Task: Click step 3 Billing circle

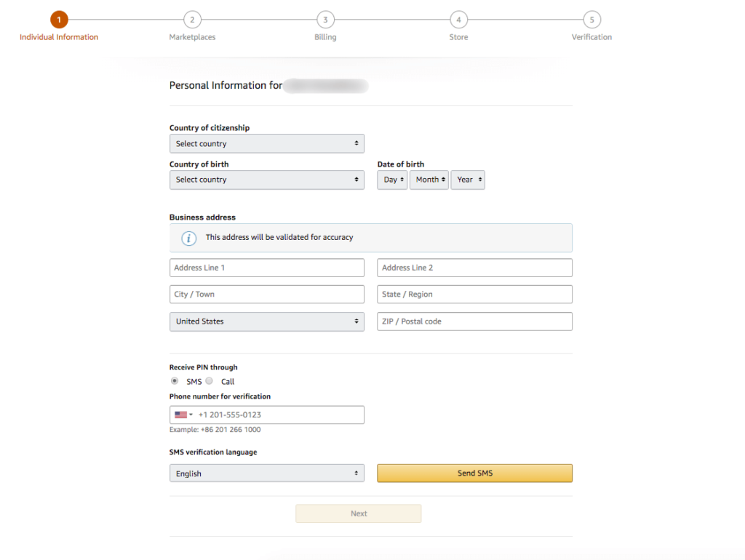Action: pyautogui.click(x=325, y=20)
